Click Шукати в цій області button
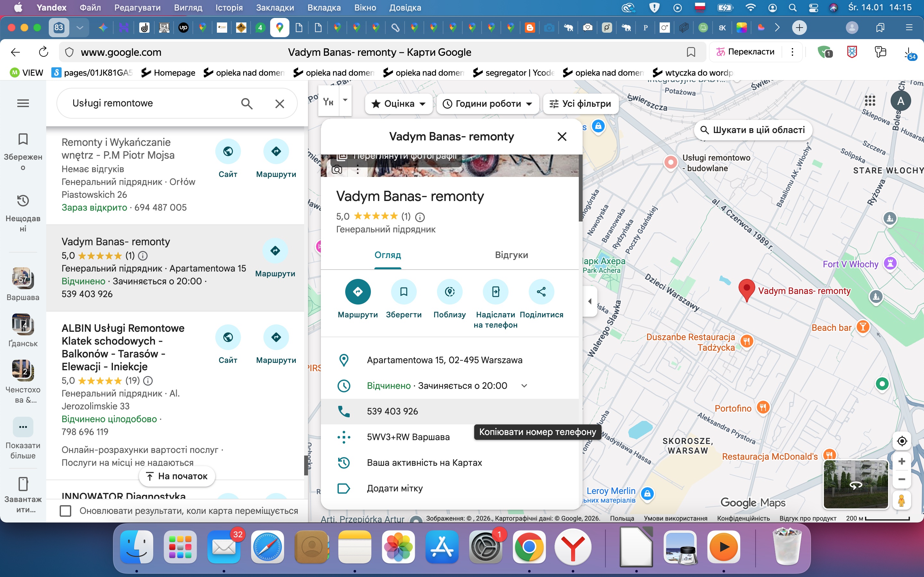This screenshot has width=924, height=577. click(753, 130)
